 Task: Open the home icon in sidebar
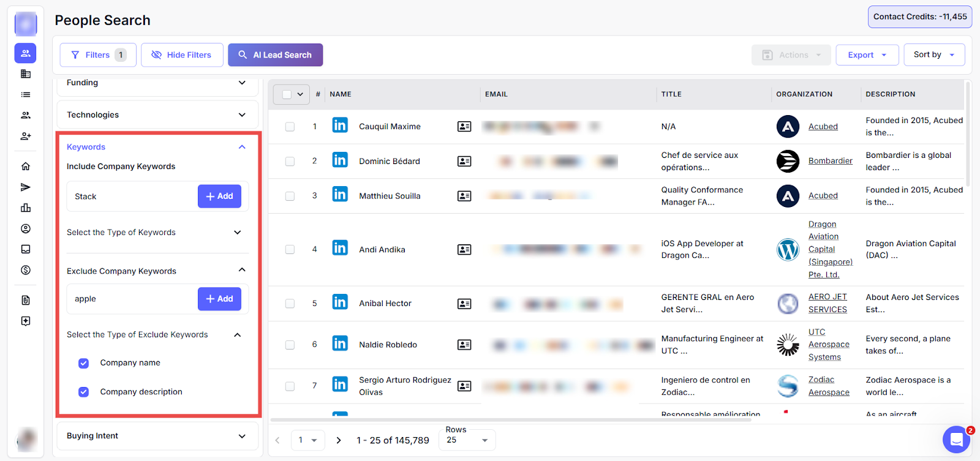25,167
